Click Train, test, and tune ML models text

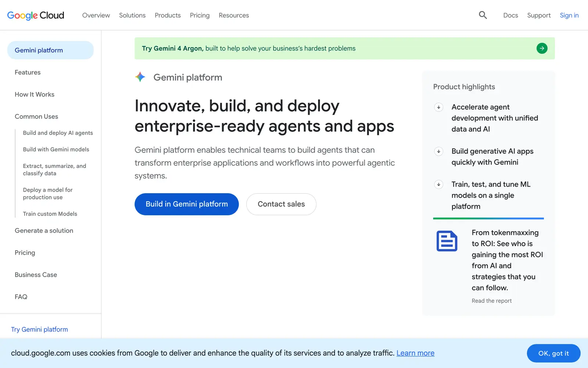coord(491,195)
